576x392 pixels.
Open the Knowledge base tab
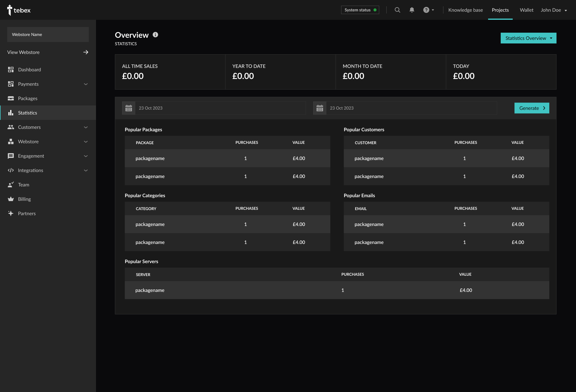point(465,10)
